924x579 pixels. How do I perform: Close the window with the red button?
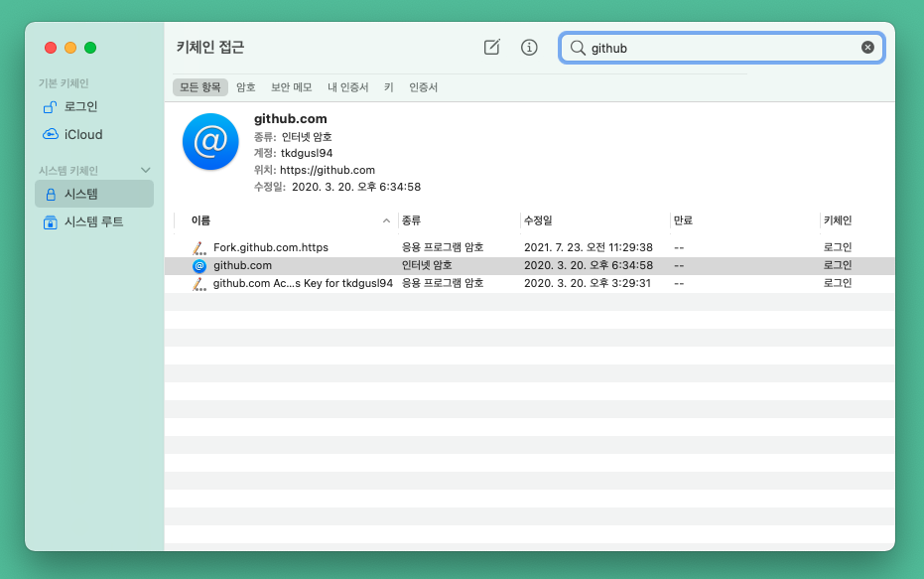click(x=51, y=48)
